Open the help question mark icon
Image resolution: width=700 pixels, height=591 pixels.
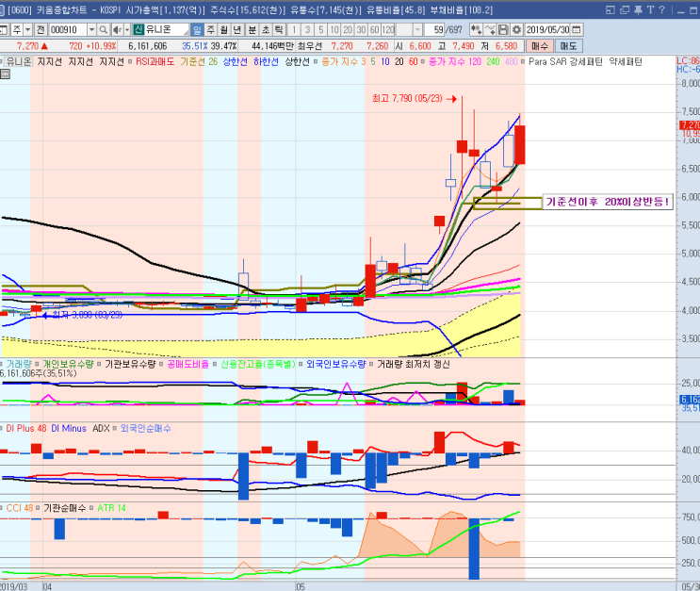coord(662,9)
